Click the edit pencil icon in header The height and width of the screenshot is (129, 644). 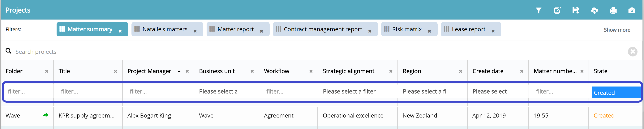(557, 10)
